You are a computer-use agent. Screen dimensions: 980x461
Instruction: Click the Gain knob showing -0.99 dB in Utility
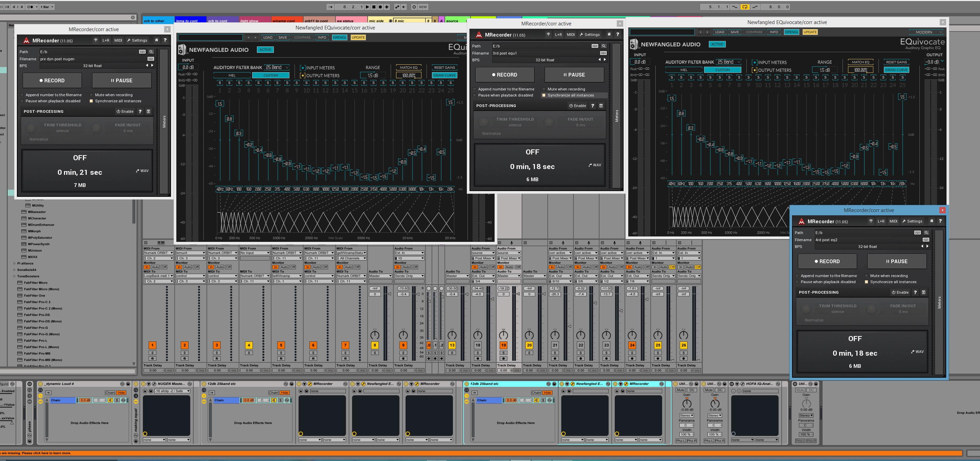tap(687, 403)
